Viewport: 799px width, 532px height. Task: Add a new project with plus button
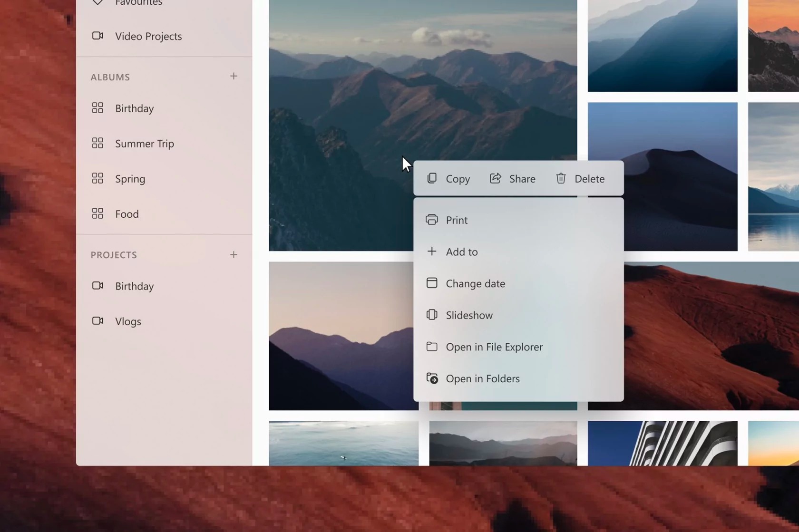234,255
